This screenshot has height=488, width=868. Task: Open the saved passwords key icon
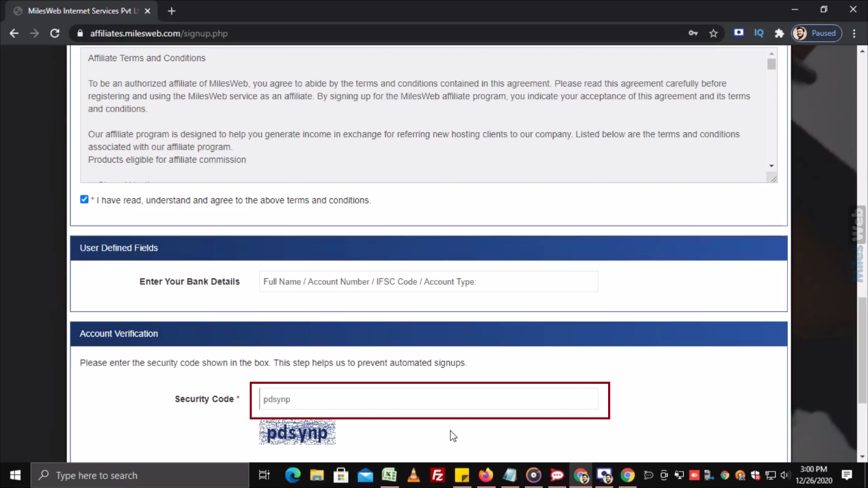693,33
